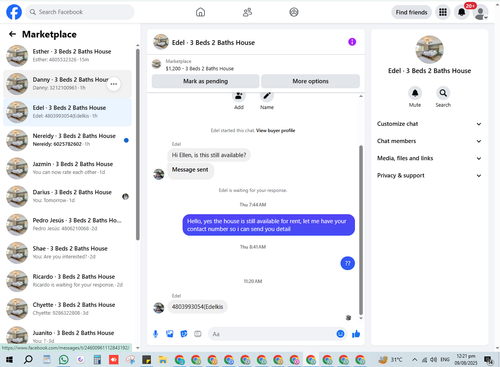Choose a sticker icon in composer
Screen dimensions: 500x367
click(184, 334)
